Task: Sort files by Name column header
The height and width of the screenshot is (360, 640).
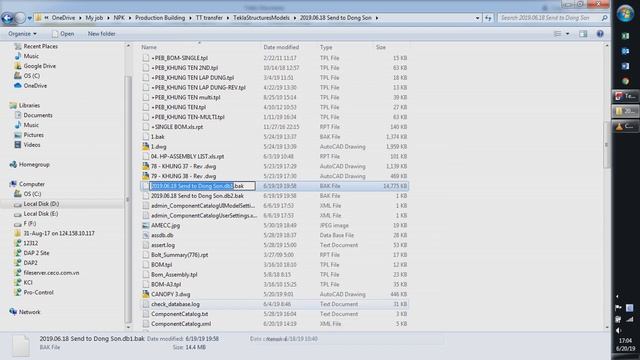Action: click(149, 47)
